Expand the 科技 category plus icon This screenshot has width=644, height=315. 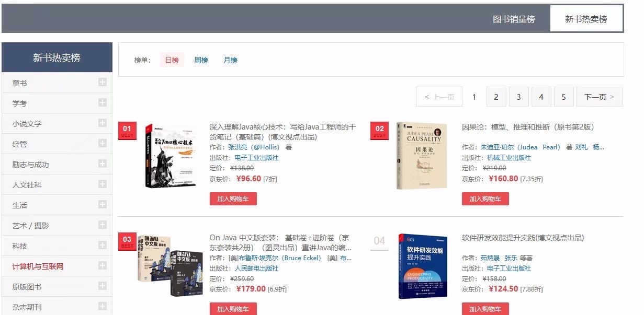(x=103, y=246)
